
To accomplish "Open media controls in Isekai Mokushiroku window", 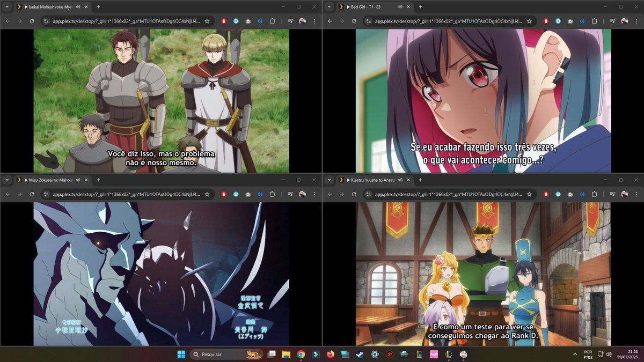I will [290, 21].
